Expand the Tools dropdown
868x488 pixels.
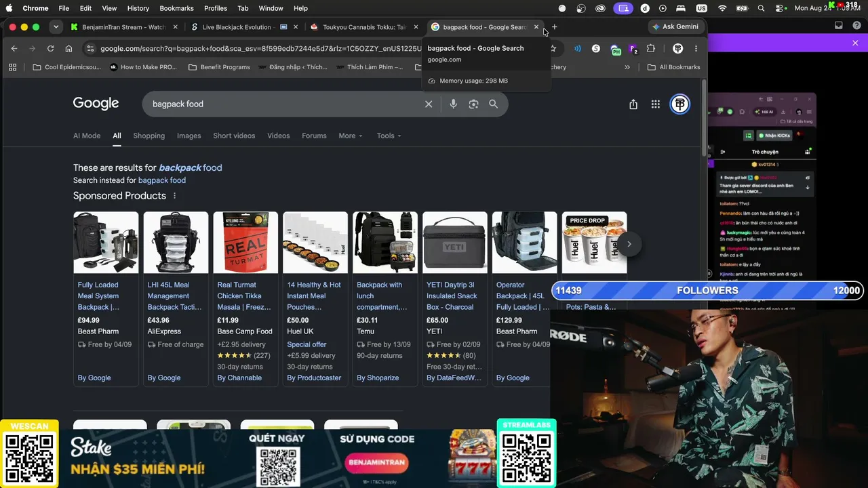389,136
